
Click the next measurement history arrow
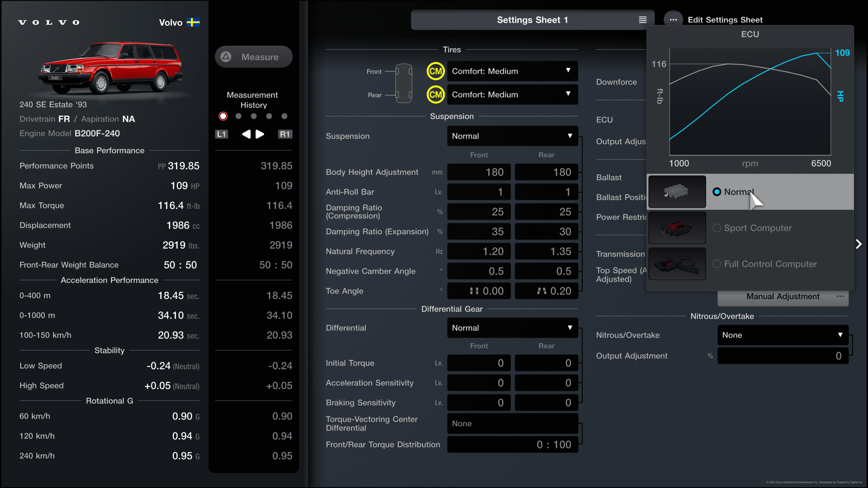click(260, 134)
